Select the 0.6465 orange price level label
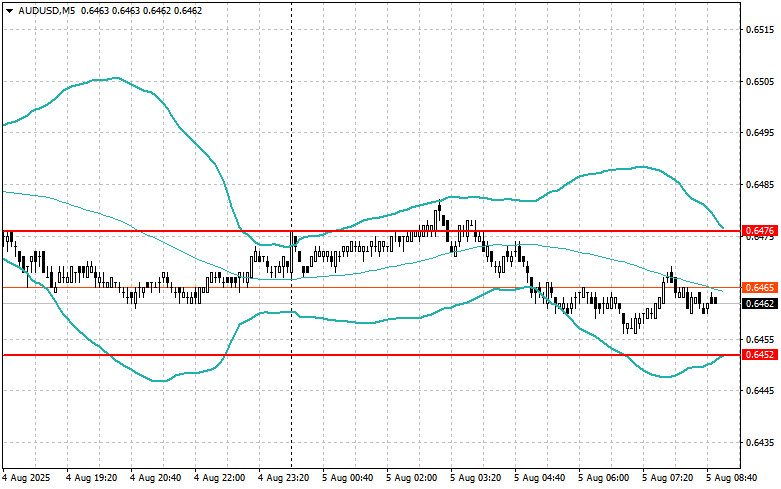Screen dimensions: 781x489 tap(760, 287)
